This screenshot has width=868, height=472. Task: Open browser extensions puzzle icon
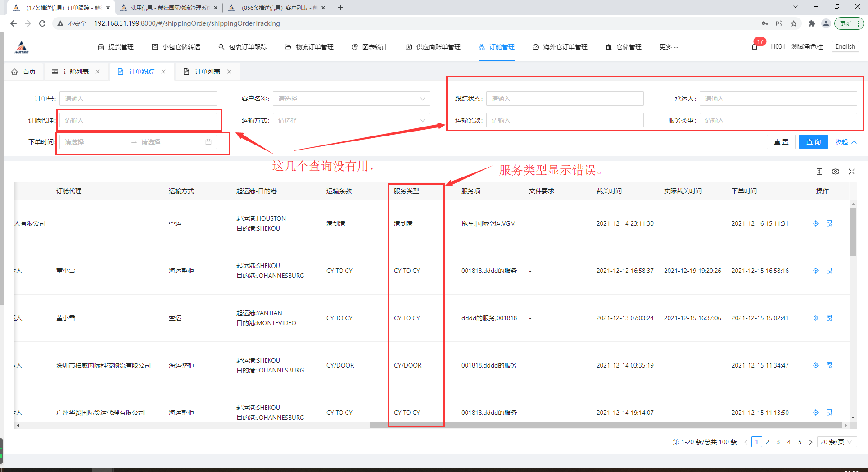(811, 23)
